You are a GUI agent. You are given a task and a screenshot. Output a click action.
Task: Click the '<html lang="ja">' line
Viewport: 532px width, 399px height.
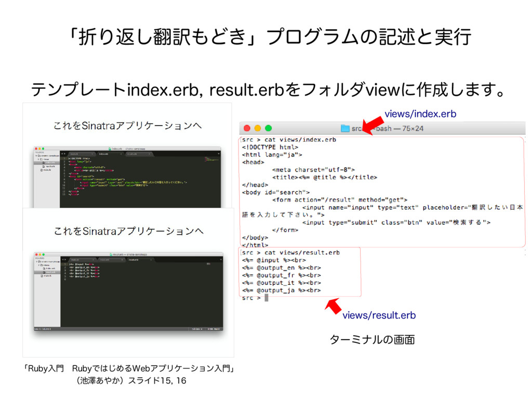272,155
